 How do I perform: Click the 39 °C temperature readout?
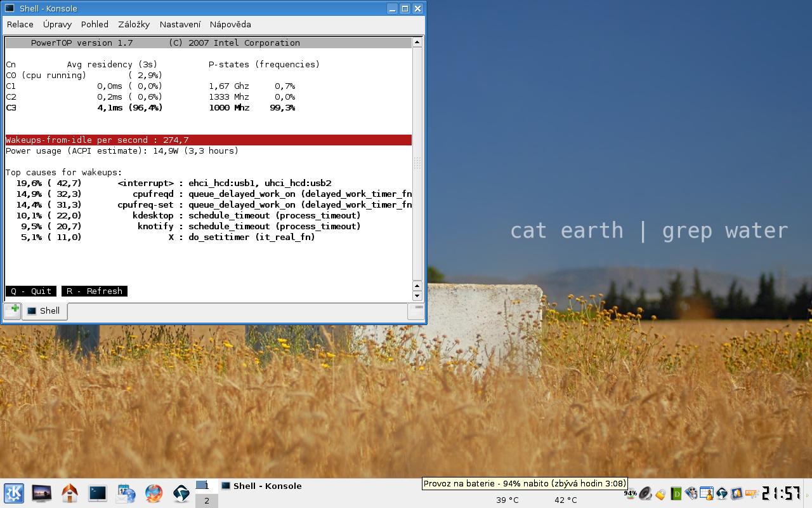(507, 500)
